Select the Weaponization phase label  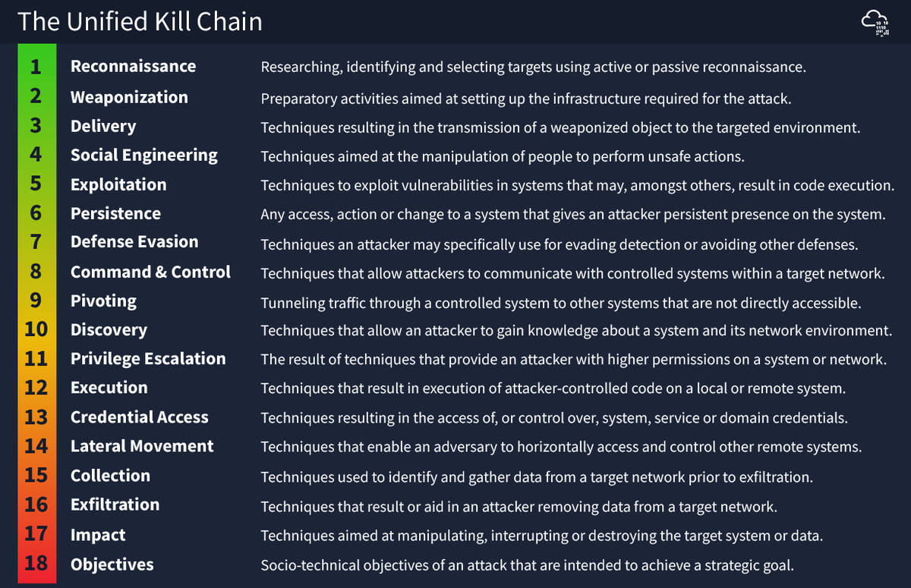pos(129,97)
